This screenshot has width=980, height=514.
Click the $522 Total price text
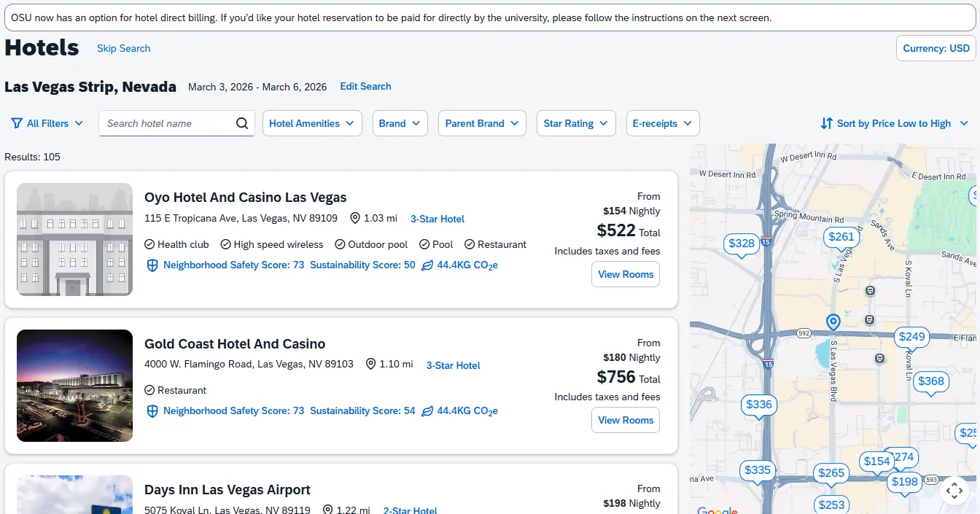click(x=629, y=231)
